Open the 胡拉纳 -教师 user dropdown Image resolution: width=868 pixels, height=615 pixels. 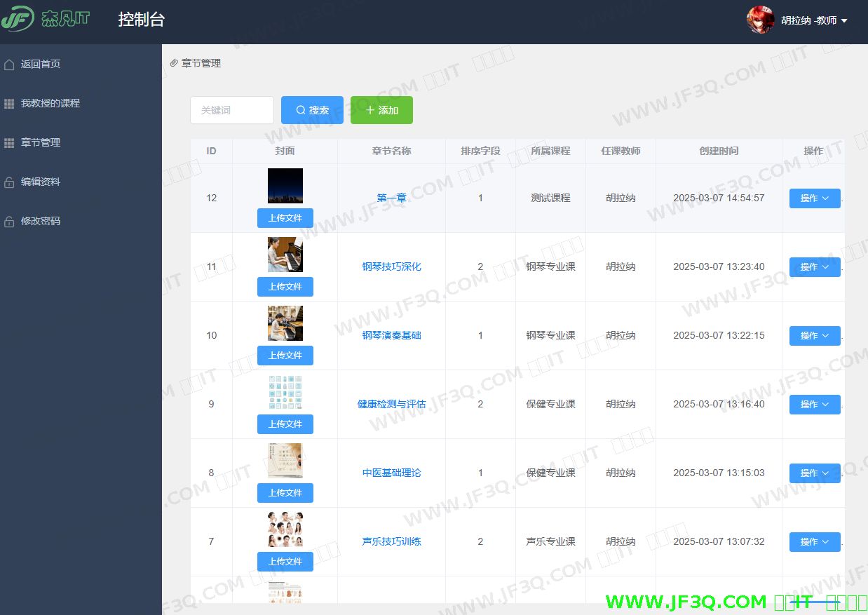tap(814, 20)
